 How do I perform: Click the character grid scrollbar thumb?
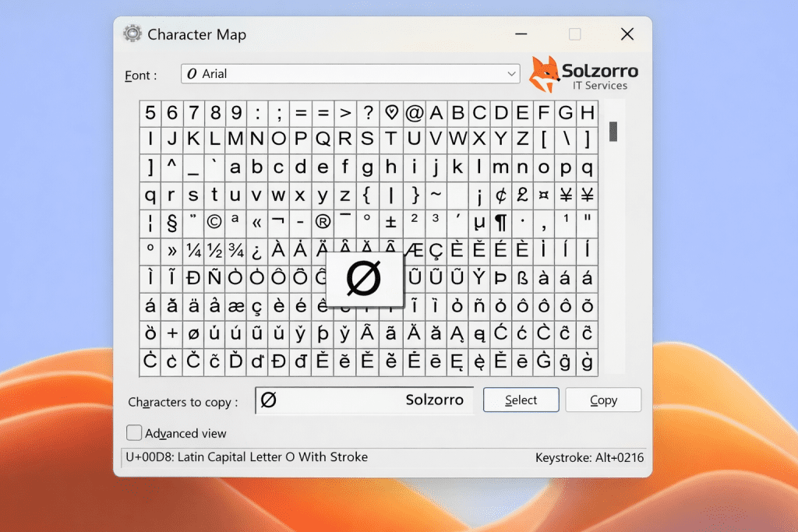pos(613,131)
